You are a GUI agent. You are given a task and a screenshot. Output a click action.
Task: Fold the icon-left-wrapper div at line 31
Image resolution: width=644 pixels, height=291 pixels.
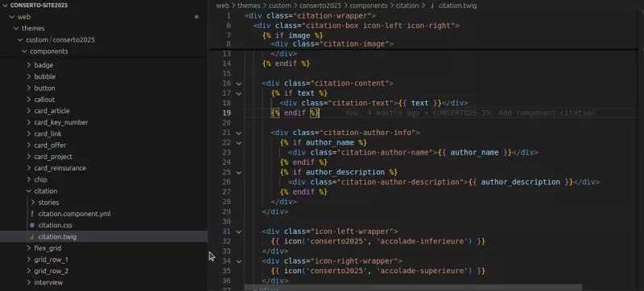click(x=238, y=232)
